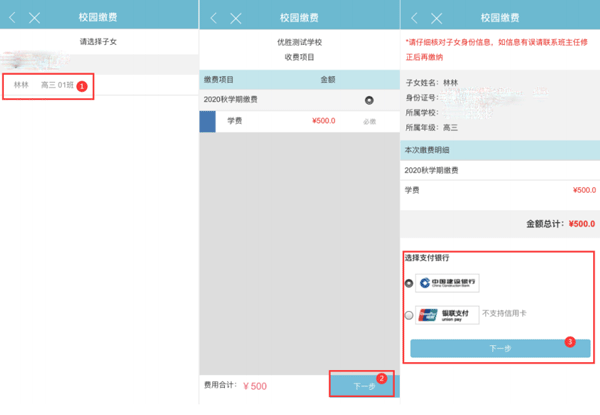Click the 金额 column header
Viewport: 600px width, 415px height.
coord(328,78)
